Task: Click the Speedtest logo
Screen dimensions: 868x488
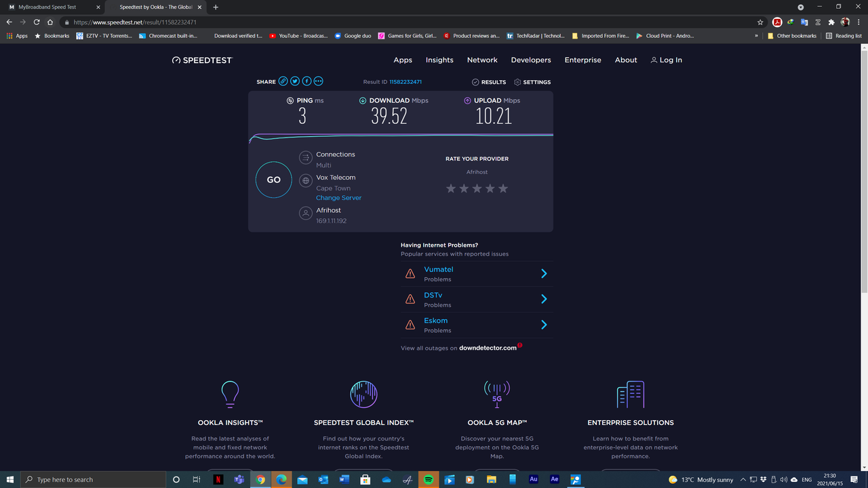Action: (x=202, y=60)
